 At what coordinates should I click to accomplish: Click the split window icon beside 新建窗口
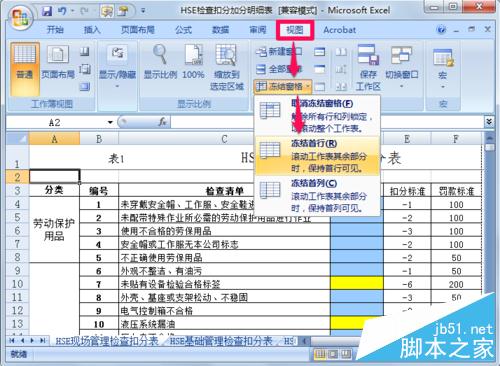(x=319, y=52)
